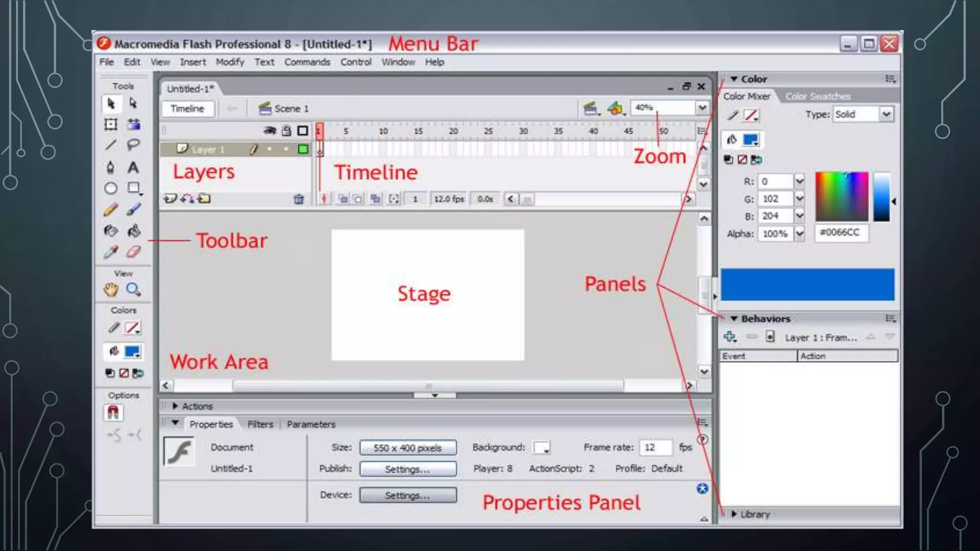This screenshot has width=980, height=551.
Task: Switch to Color Swatches tab
Action: click(818, 96)
